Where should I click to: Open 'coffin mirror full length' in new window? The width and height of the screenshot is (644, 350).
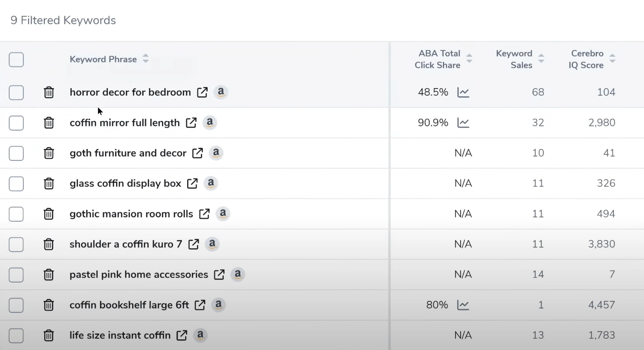(191, 123)
